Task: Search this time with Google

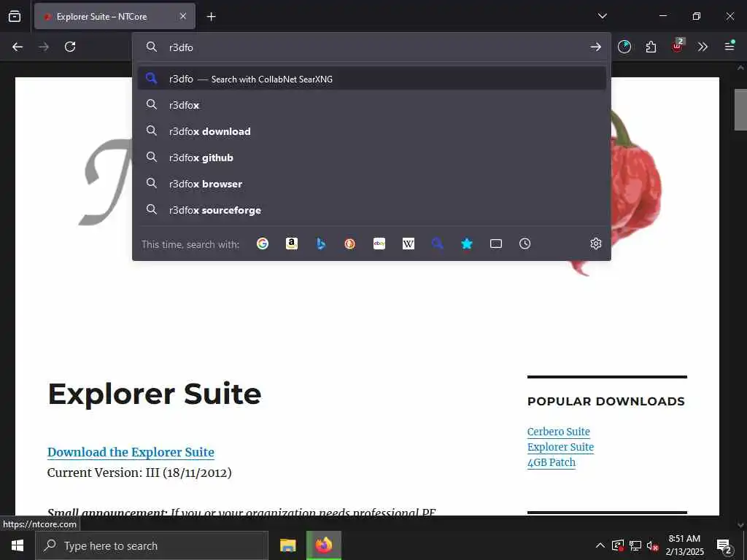Action: 263,244
